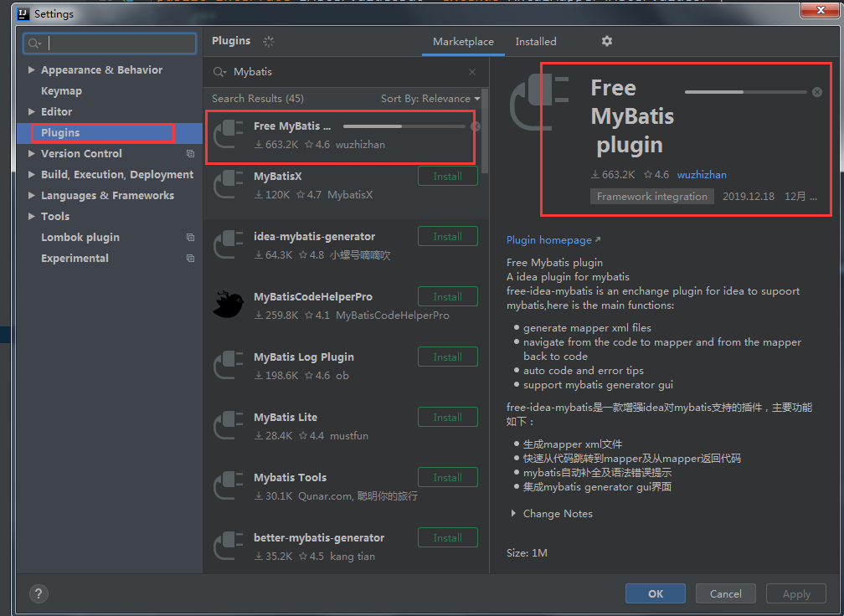The height and width of the screenshot is (616, 844).
Task: Expand Build, Execution, Deployment node
Action: click(x=31, y=175)
